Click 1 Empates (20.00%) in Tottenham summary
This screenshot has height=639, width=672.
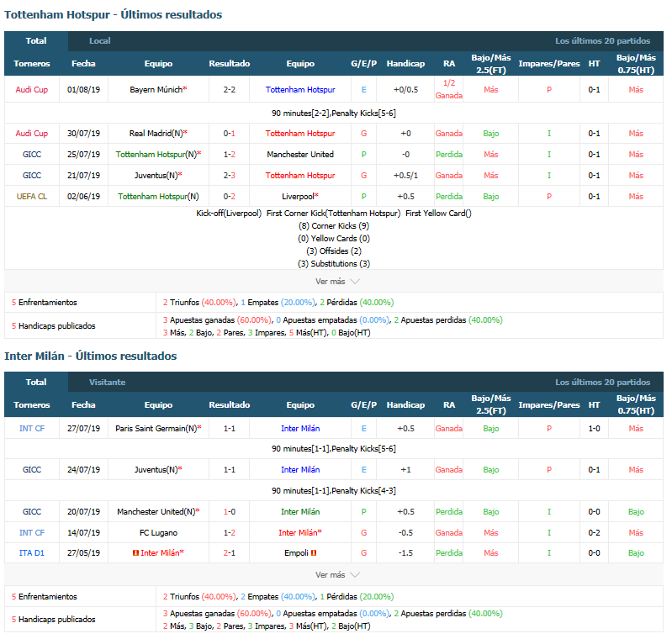(277, 303)
